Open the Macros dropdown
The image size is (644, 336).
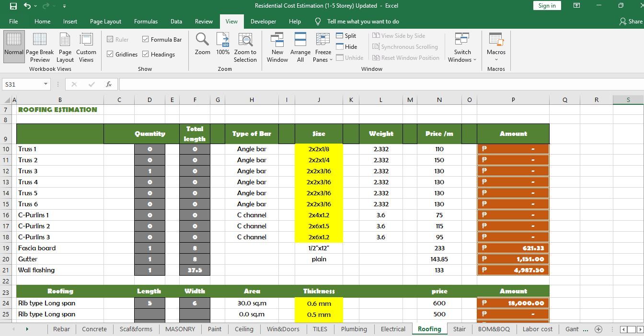pos(496,47)
